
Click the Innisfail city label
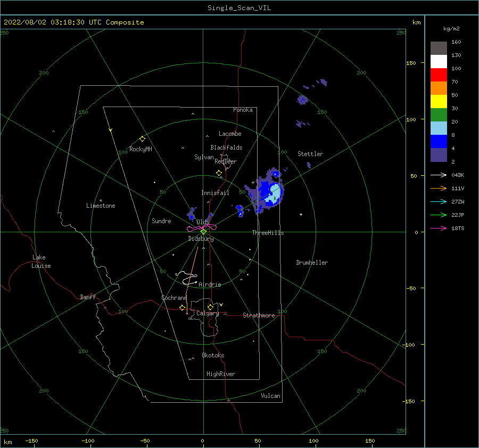tap(215, 193)
